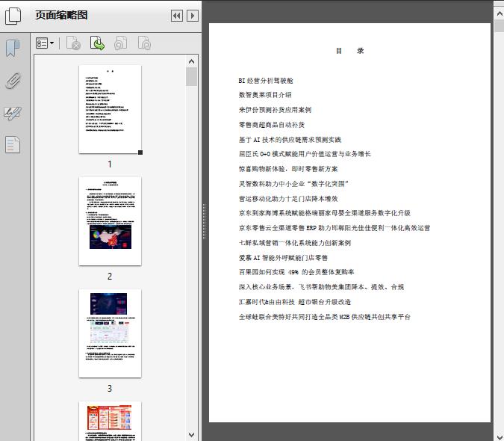This screenshot has height=441, width=504.
Task: Open the signatures panel icon
Action: (13, 113)
